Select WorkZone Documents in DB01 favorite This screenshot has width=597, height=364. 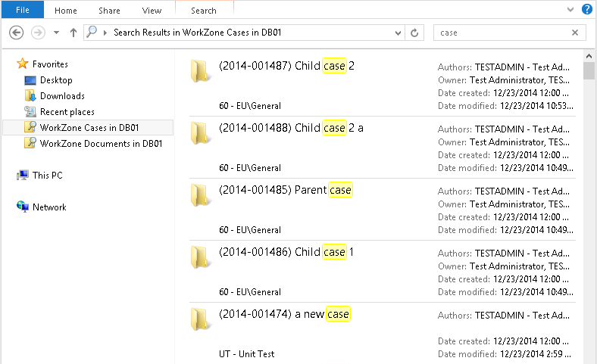(x=100, y=143)
